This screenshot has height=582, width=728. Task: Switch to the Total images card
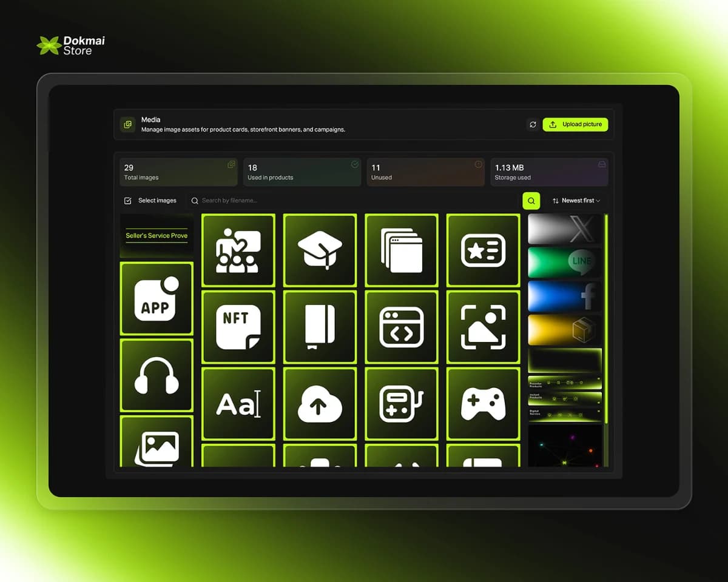[x=178, y=172]
